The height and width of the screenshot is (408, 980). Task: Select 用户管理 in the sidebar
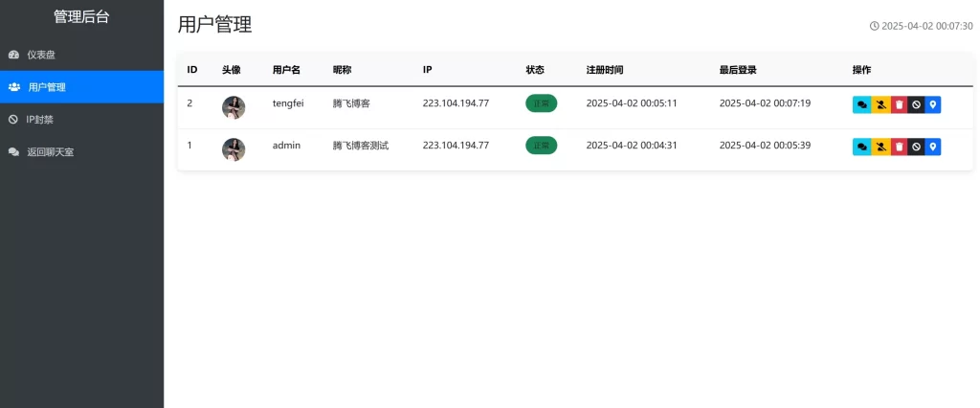pyautogui.click(x=82, y=87)
